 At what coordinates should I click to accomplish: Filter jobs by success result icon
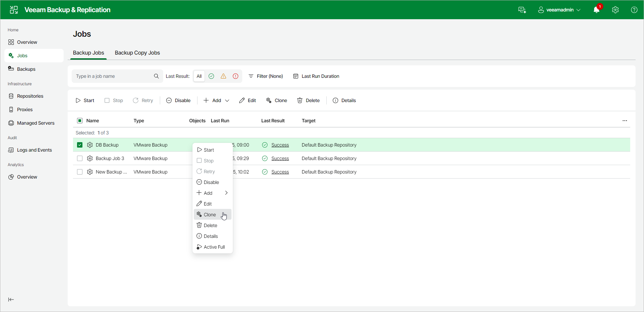tap(211, 76)
